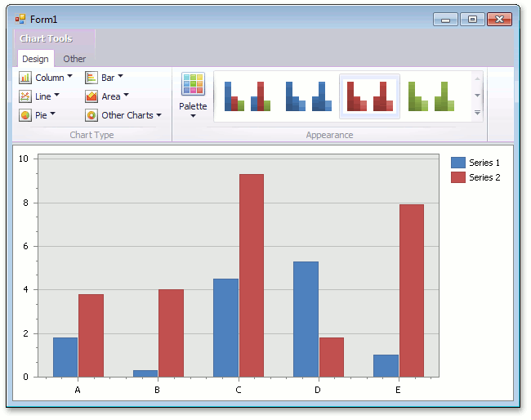Apply the mixed blue-red-green appearance style
The height and width of the screenshot is (420, 531).
click(248, 96)
